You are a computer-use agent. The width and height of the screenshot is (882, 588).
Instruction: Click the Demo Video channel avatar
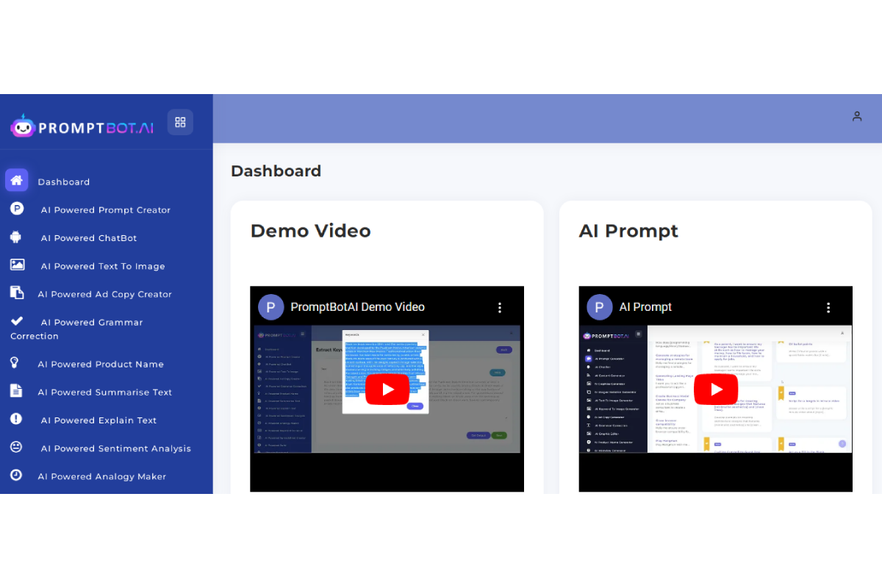270,307
